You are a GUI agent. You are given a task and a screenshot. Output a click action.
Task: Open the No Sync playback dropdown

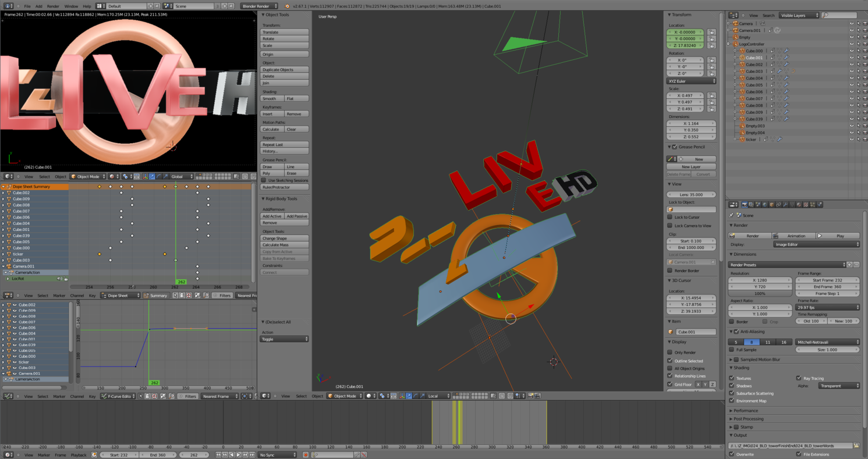click(277, 455)
